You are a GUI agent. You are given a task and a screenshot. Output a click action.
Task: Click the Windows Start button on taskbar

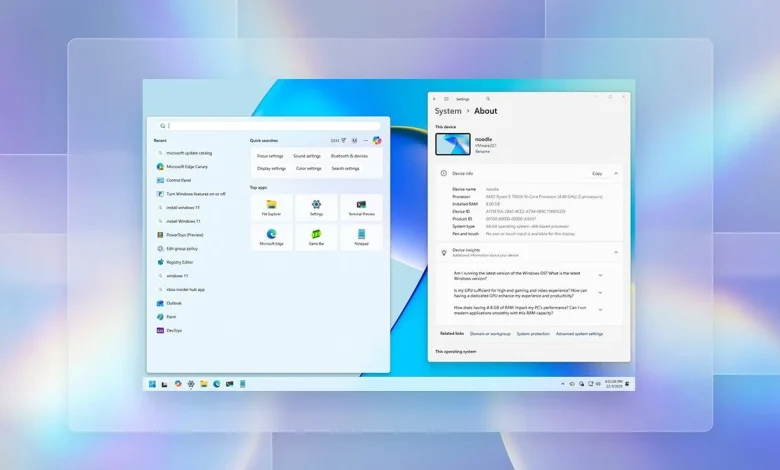[x=152, y=384]
